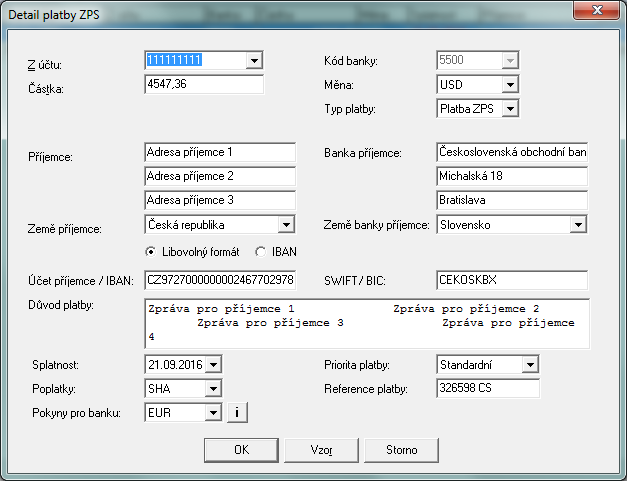Click the Vzor button
627x481 pixels.
tap(321, 450)
